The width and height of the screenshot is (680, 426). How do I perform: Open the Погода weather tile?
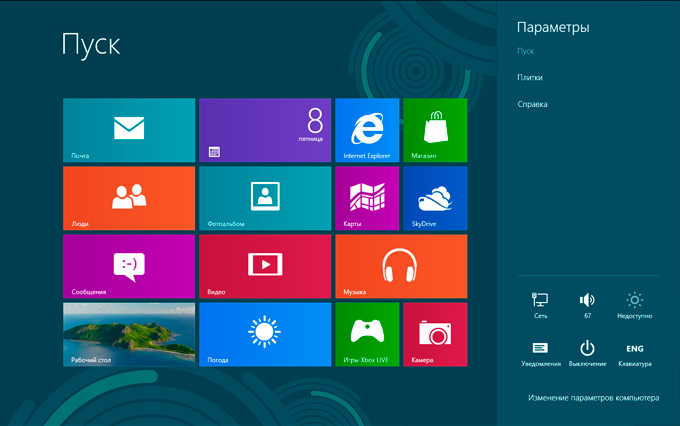click(x=265, y=334)
